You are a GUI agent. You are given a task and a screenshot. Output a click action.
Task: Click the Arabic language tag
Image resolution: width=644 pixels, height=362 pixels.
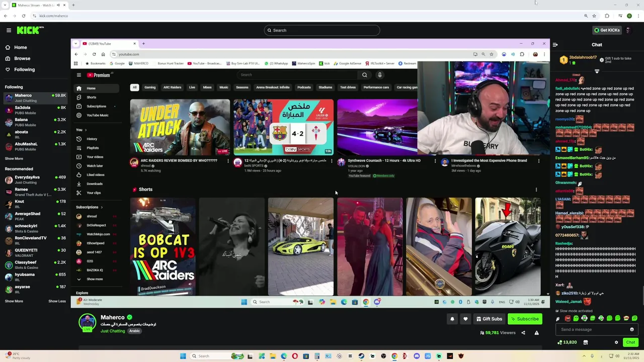pyautogui.click(x=134, y=331)
